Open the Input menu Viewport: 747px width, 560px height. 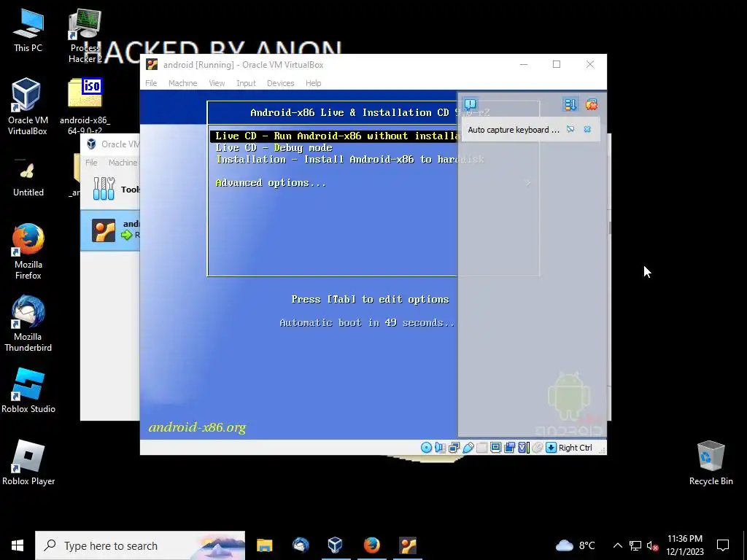pos(246,83)
